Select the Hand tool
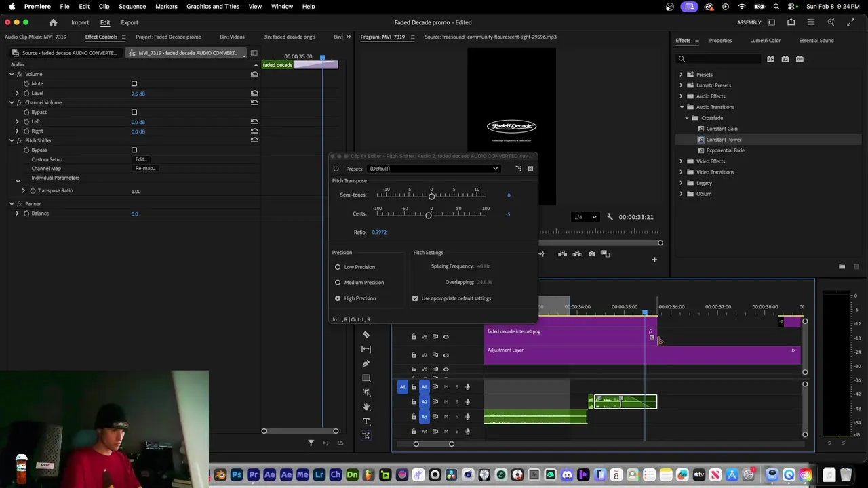 pos(366,407)
